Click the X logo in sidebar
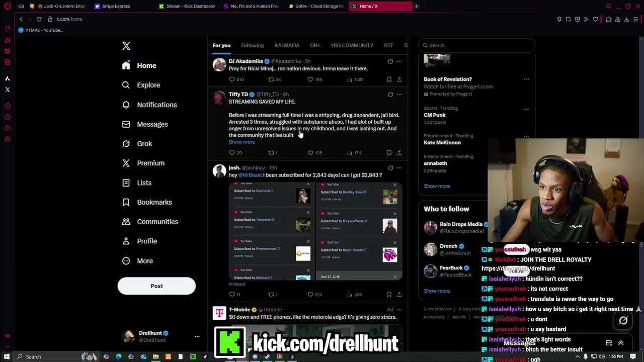 (126, 46)
